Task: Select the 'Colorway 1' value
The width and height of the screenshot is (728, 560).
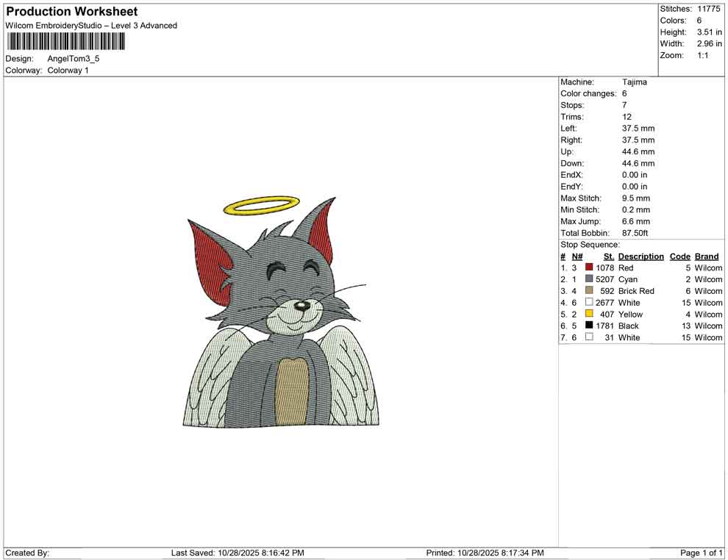Action: (68, 70)
